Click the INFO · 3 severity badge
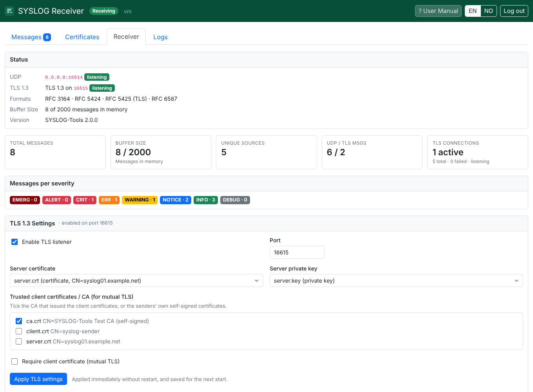This screenshot has width=533, height=392. tap(206, 200)
